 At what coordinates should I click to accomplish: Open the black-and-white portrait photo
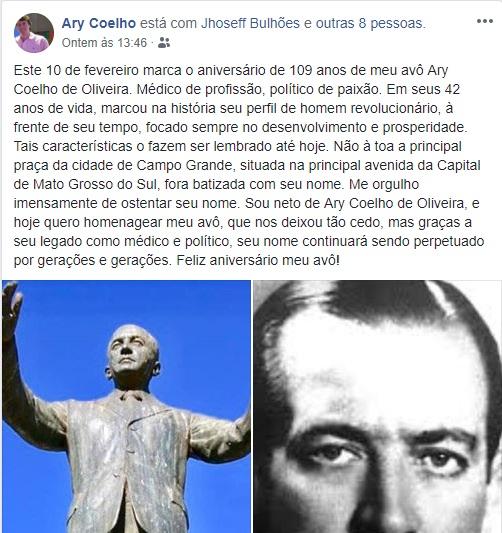click(378, 407)
